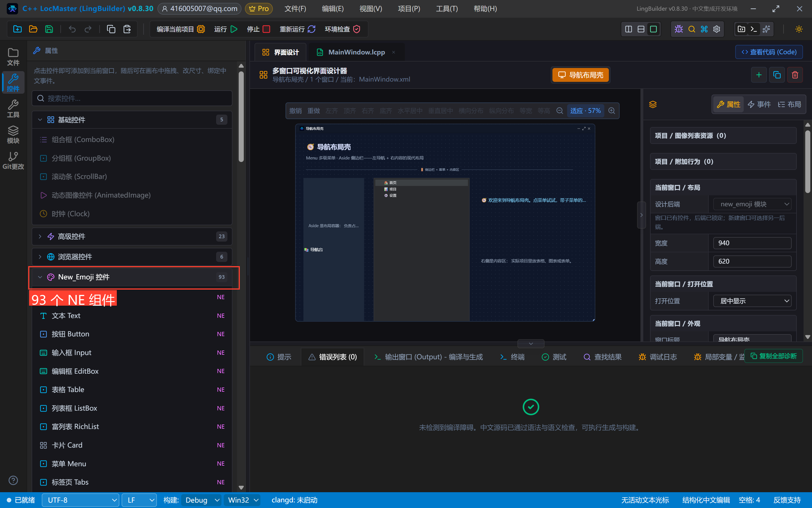Click the 宽度 field showing 940

(x=752, y=243)
